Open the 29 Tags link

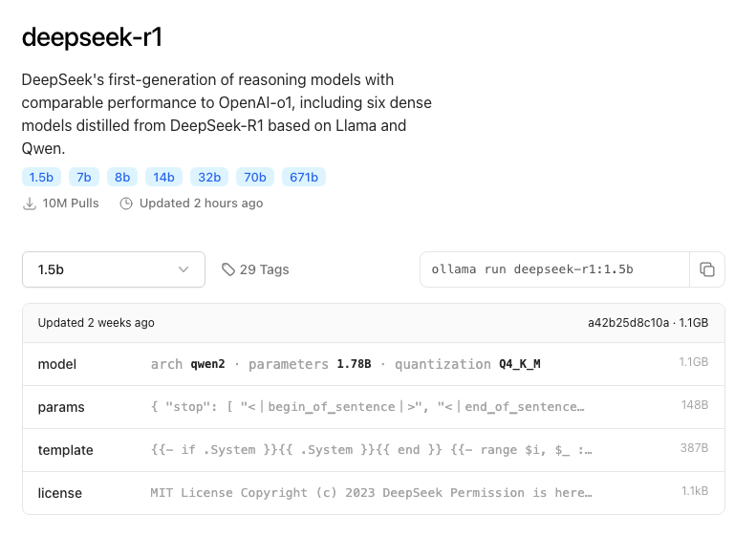point(264,269)
